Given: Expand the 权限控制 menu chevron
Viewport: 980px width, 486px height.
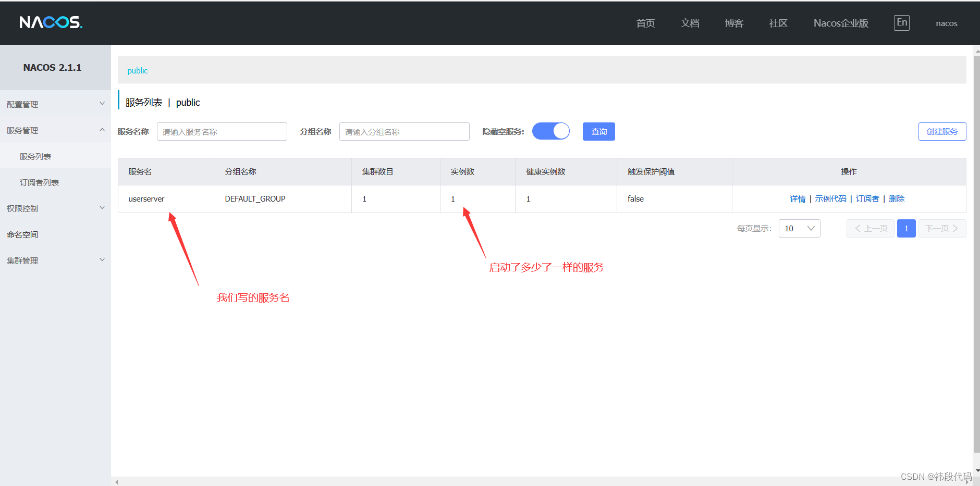Looking at the screenshot, I should (102, 208).
